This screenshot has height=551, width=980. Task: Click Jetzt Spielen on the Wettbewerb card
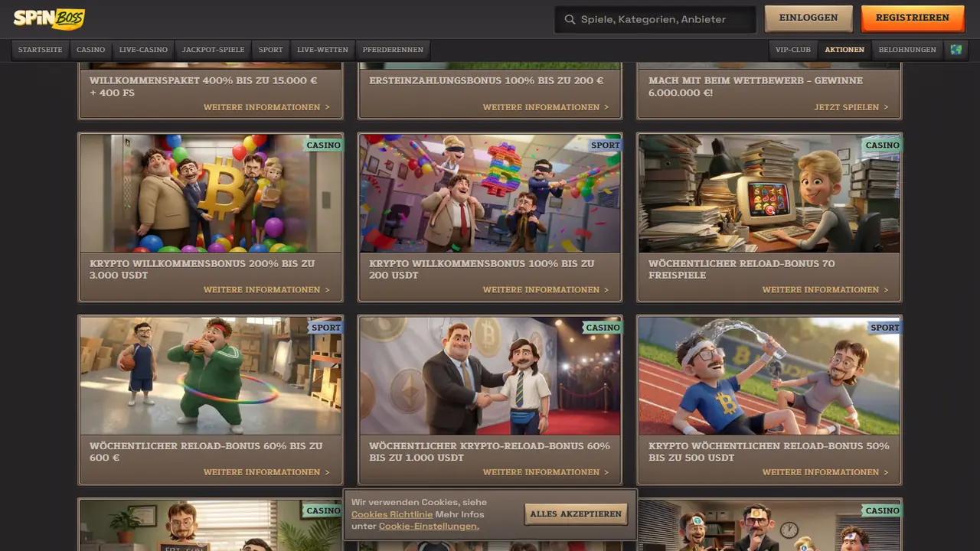click(851, 108)
